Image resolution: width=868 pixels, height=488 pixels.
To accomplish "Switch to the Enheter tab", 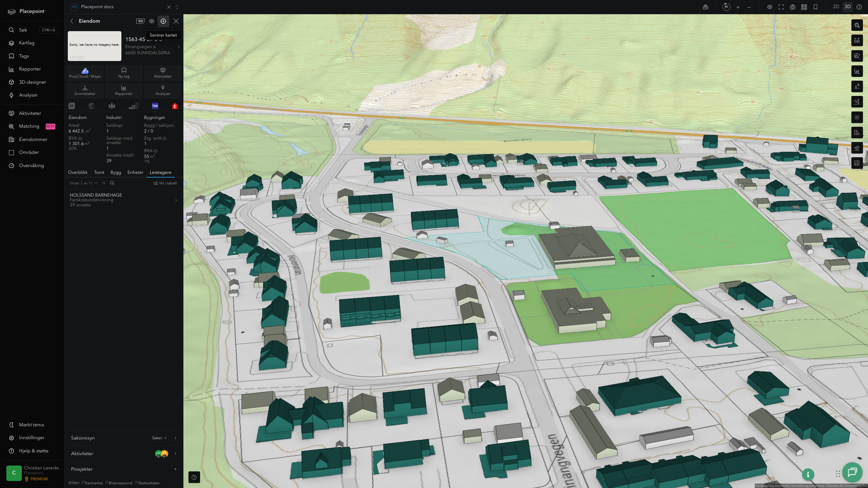I will pyautogui.click(x=135, y=172).
